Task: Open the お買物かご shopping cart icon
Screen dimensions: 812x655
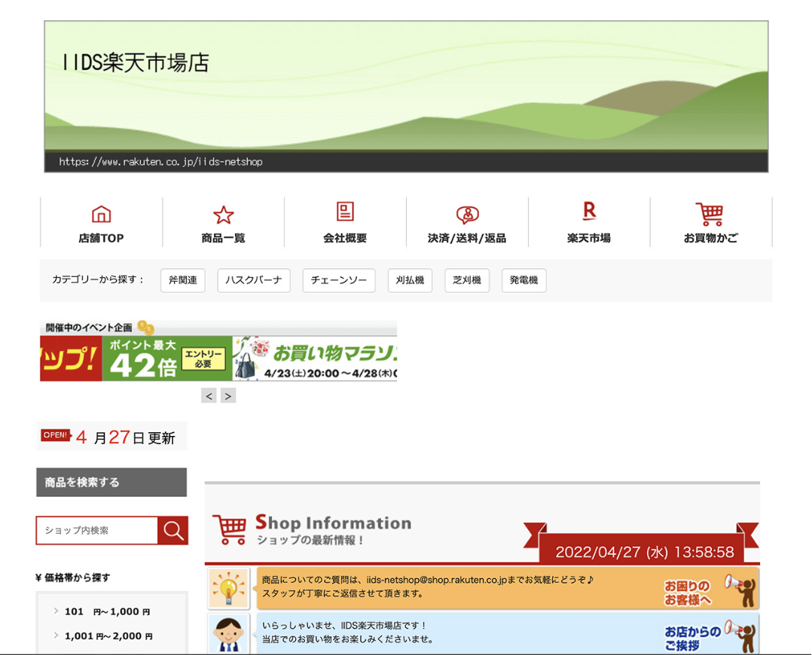Action: point(710,214)
